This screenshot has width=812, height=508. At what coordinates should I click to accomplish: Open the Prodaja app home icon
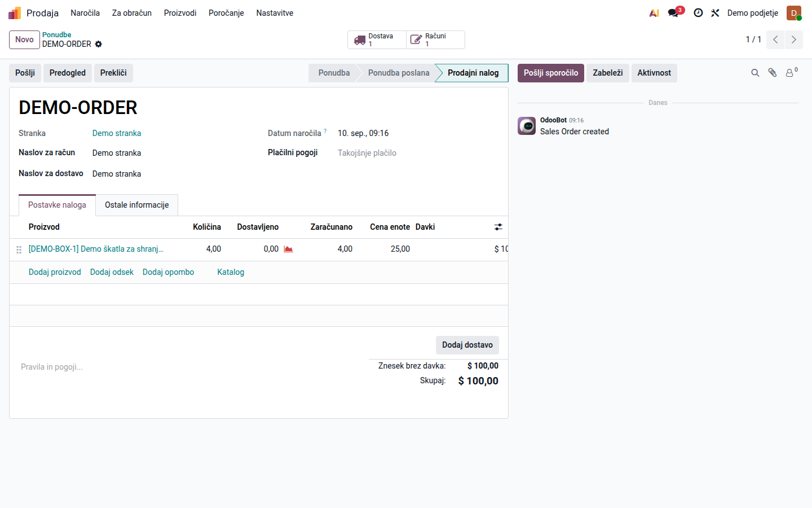(x=15, y=13)
